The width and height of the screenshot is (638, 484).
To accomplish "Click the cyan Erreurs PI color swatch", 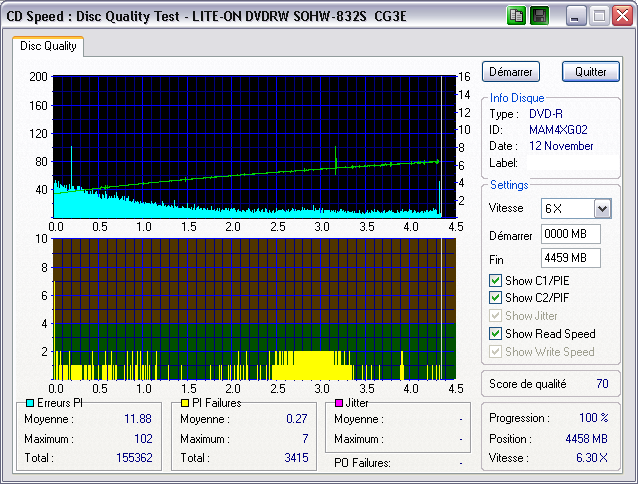I will click(x=30, y=403).
